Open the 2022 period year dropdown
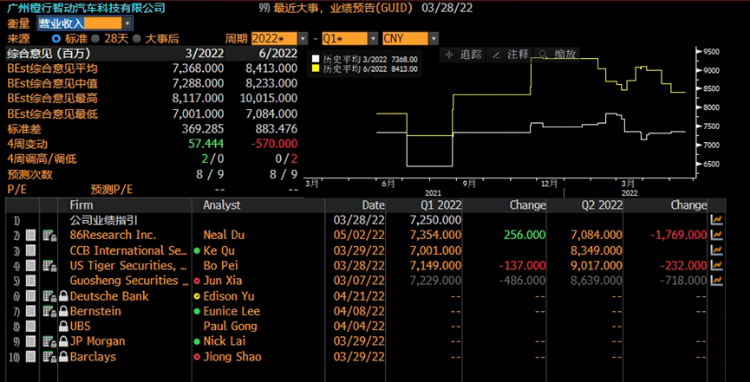 point(303,39)
